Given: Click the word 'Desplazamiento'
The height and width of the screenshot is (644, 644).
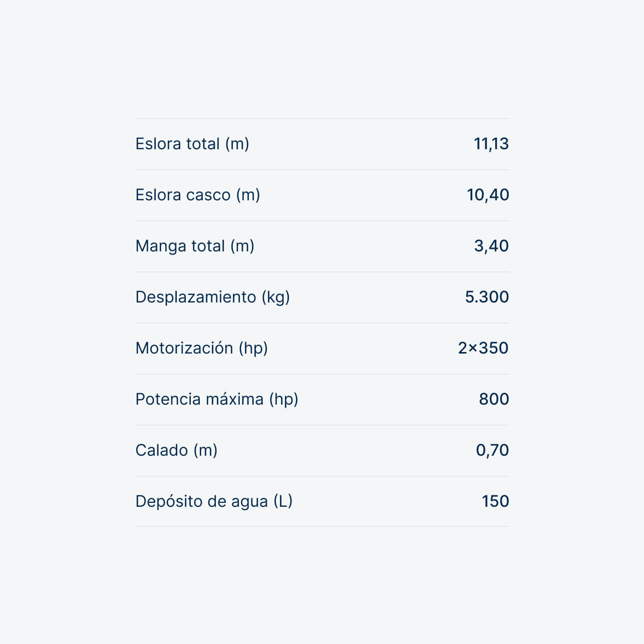Looking at the screenshot, I should pos(196,297).
